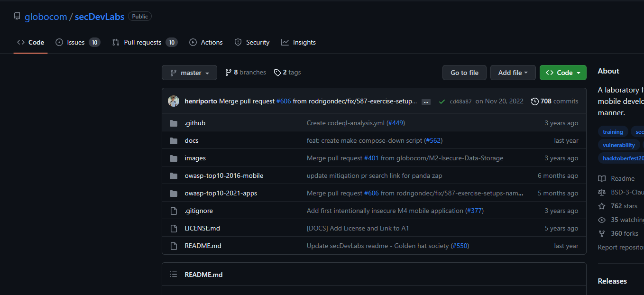Open README.md in the file list
The width and height of the screenshot is (644, 295).
pos(203,246)
